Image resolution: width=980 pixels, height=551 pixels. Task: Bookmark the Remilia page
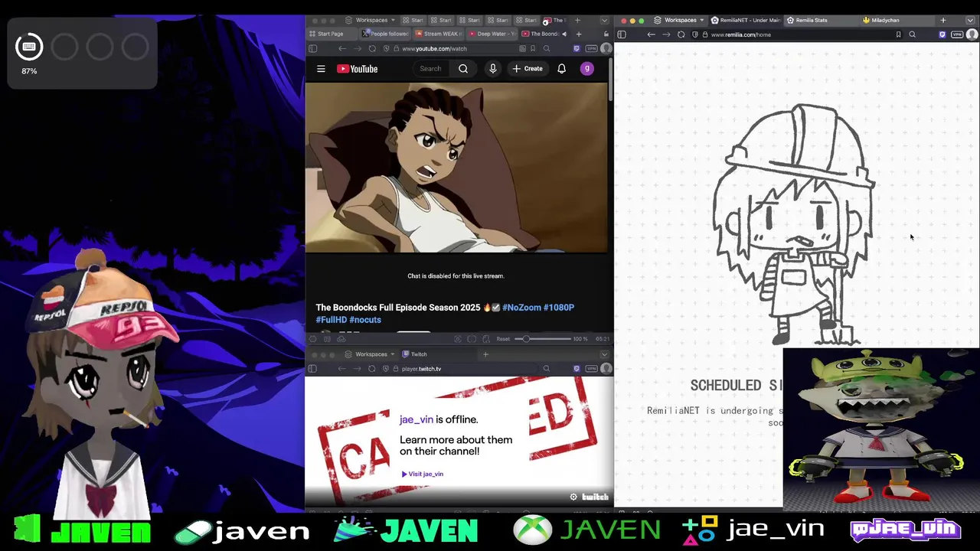(x=898, y=34)
